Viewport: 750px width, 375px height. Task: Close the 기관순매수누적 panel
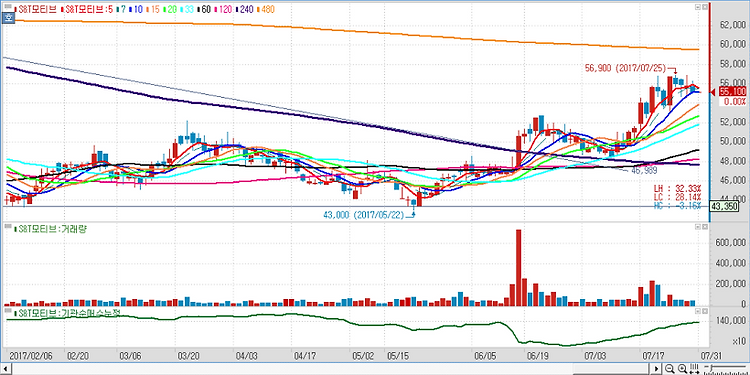705,311
